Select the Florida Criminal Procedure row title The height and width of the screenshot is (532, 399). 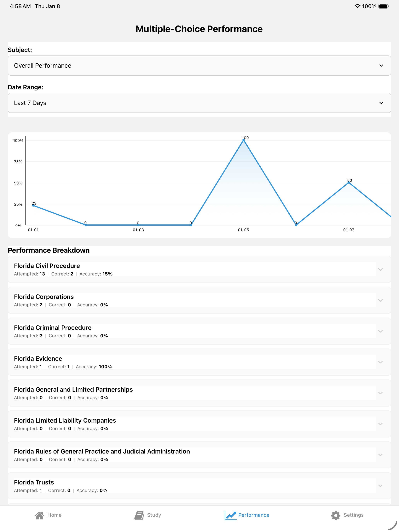tap(53, 327)
